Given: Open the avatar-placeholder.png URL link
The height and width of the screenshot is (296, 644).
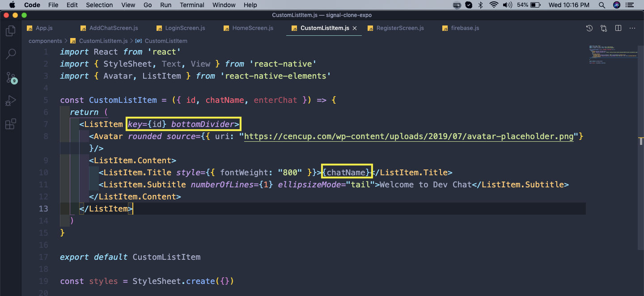Looking at the screenshot, I should click(x=409, y=136).
